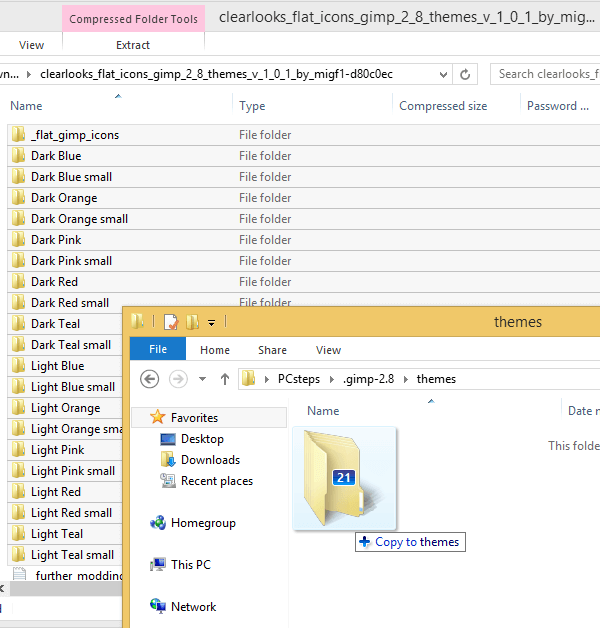Click the Dark Red folder icon
The height and width of the screenshot is (628, 600).
[18, 282]
